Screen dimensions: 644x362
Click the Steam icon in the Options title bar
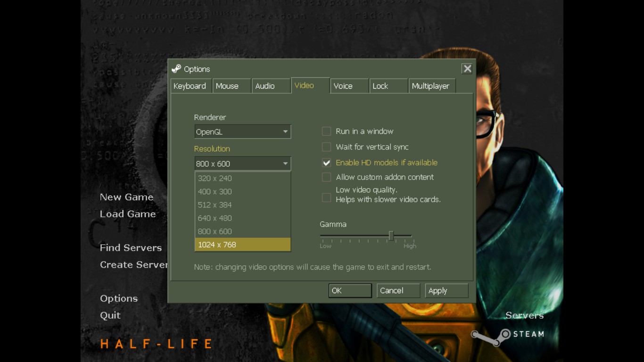click(x=176, y=69)
